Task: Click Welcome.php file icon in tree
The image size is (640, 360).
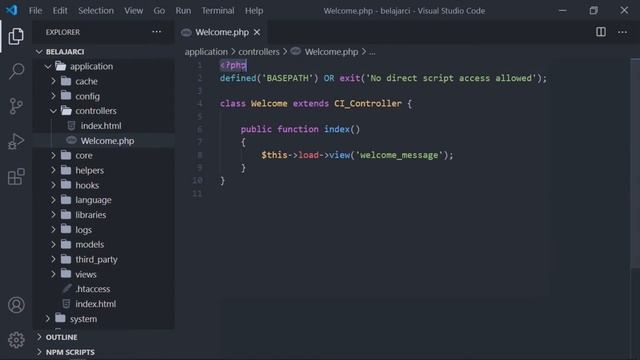Action: coord(71,140)
